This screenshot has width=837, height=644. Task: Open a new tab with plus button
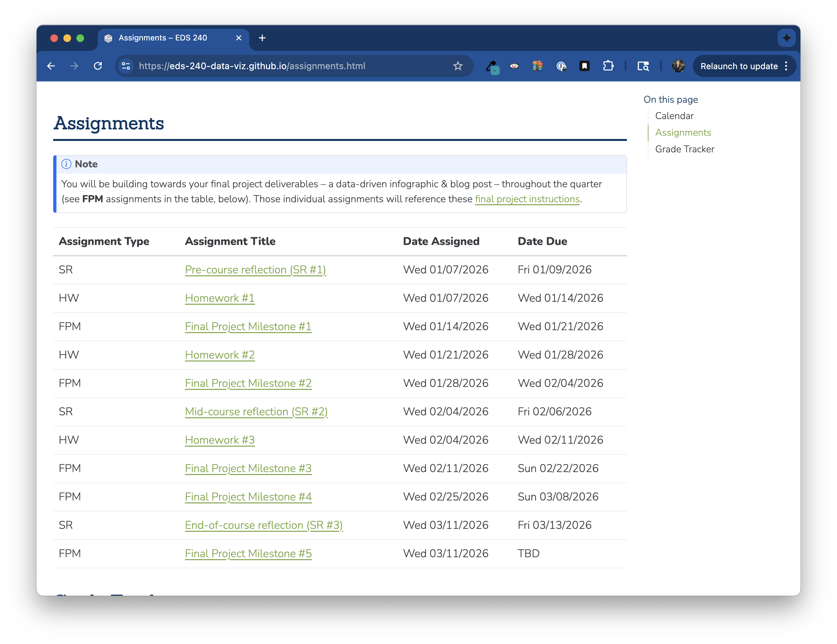[262, 38]
